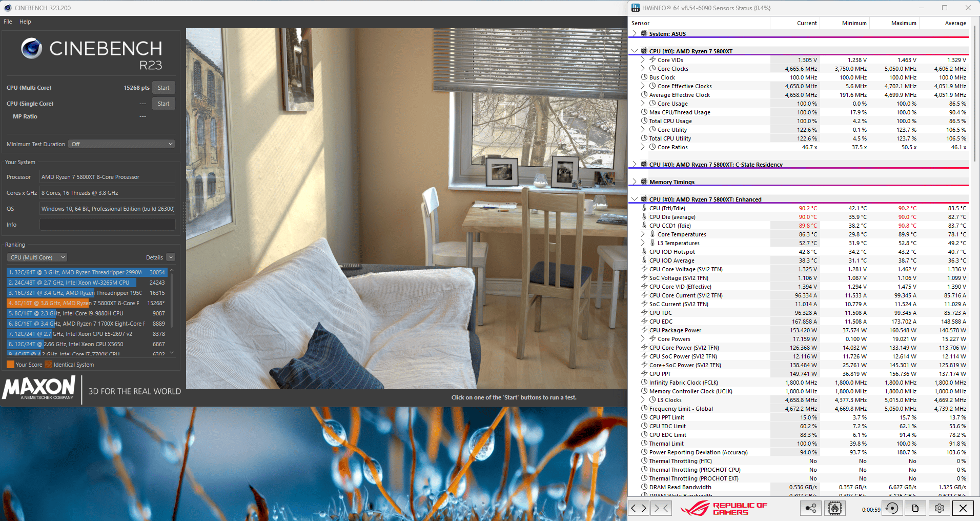Expand the Memory Timings group
Viewport: 980px width, 521px height.
pos(635,182)
